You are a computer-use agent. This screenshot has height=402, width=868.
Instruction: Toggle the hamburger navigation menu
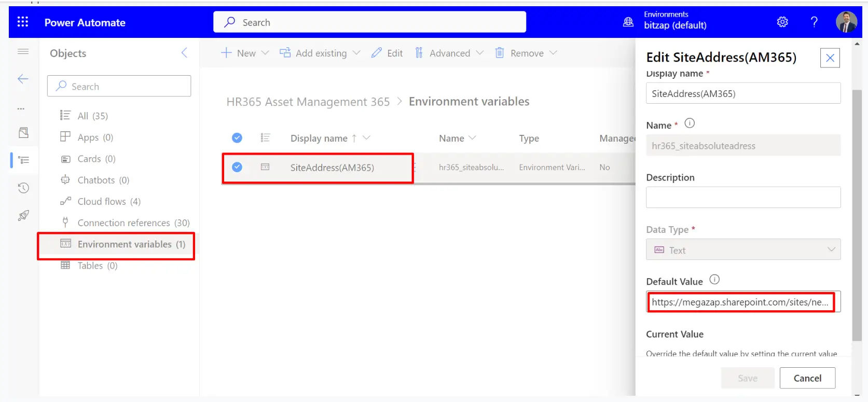[23, 51]
